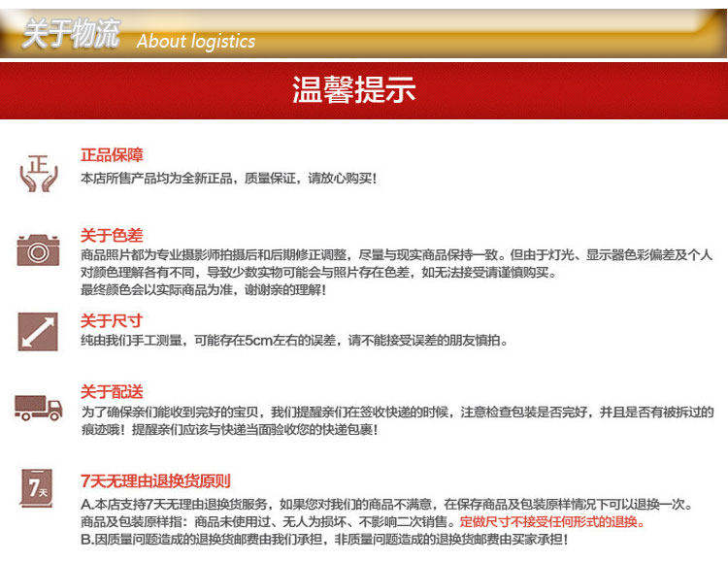The height and width of the screenshot is (562, 728).
Task: Click the 7天 calendar return icon
Action: click(37, 487)
